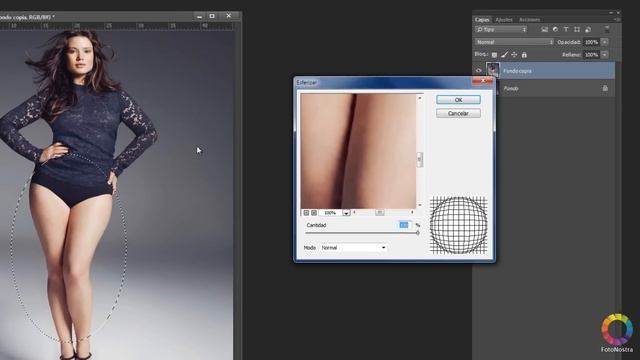Select the Fondo copia layer name
The height and width of the screenshot is (360, 640).
(517, 71)
